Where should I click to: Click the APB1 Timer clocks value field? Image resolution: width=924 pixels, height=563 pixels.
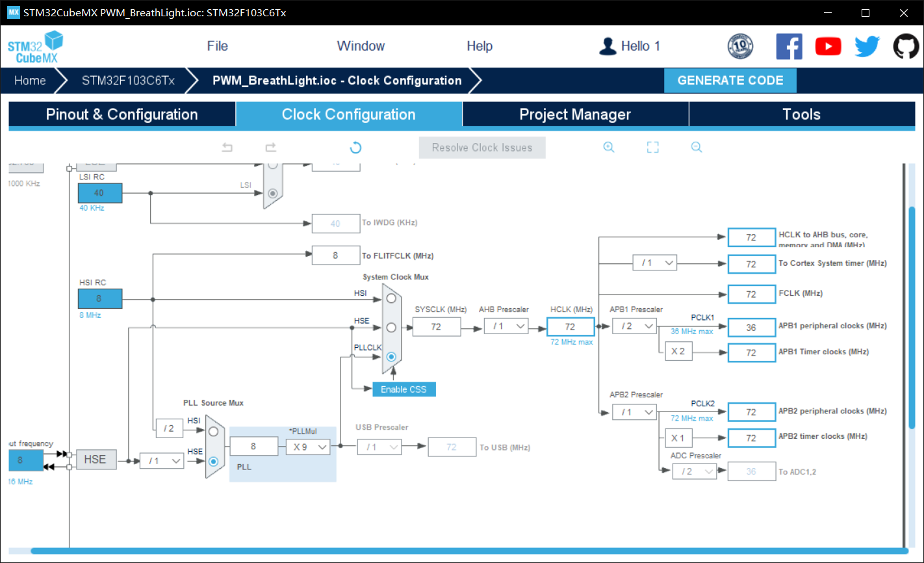752,353
